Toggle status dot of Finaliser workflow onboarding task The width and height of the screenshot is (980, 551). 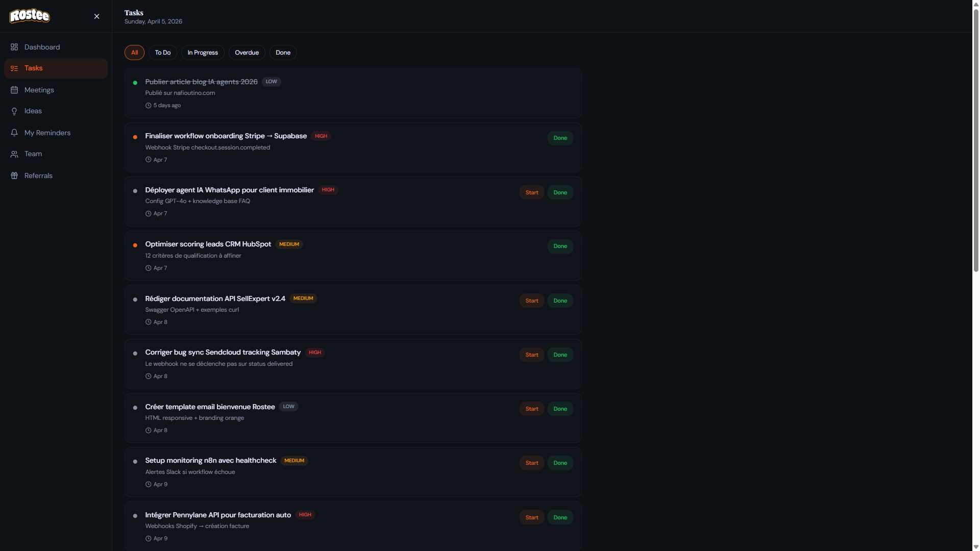[135, 137]
